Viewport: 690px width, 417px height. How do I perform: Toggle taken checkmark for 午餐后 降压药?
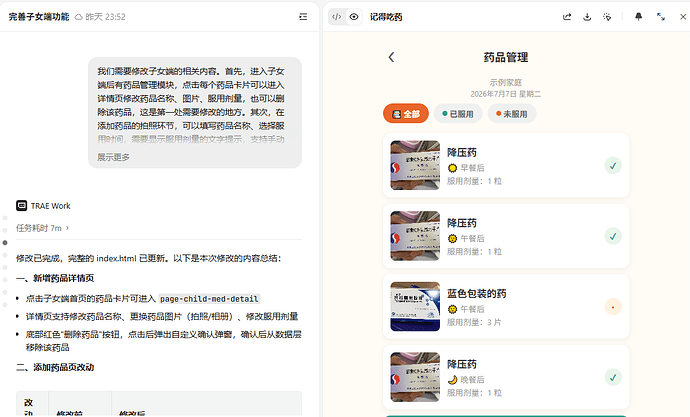coord(613,236)
